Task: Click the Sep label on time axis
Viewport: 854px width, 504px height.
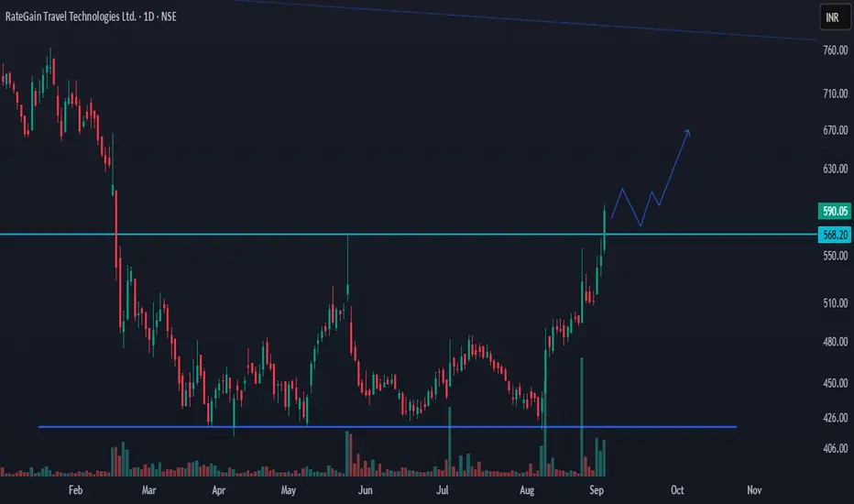Action: (x=597, y=490)
